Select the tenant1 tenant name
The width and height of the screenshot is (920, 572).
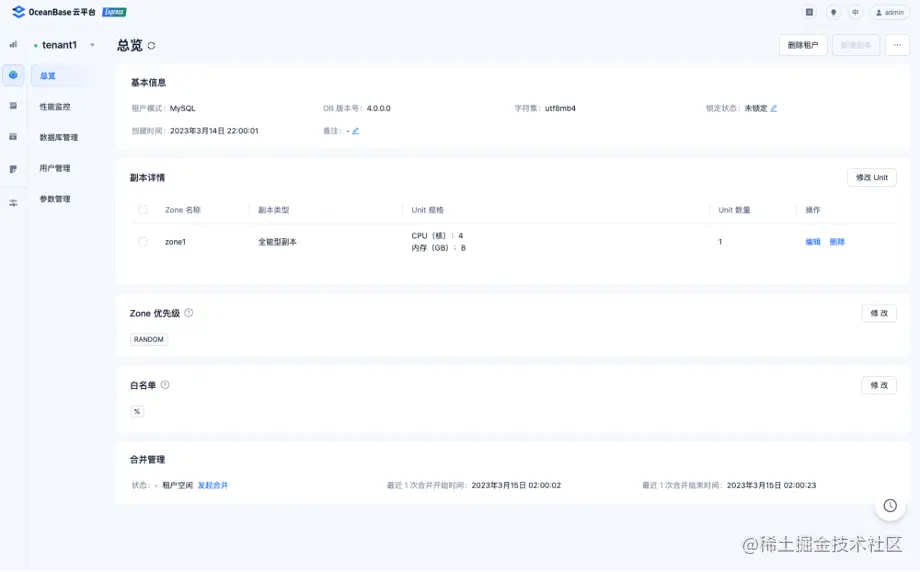pos(59,45)
